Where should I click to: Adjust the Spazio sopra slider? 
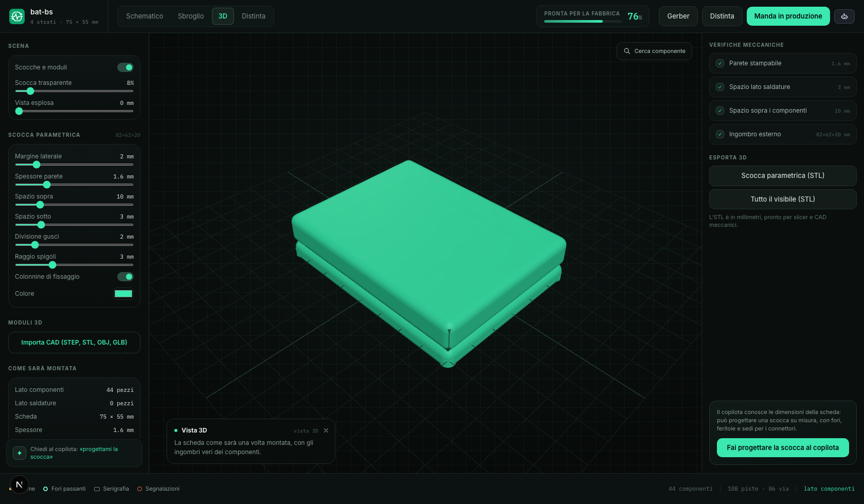click(74, 205)
